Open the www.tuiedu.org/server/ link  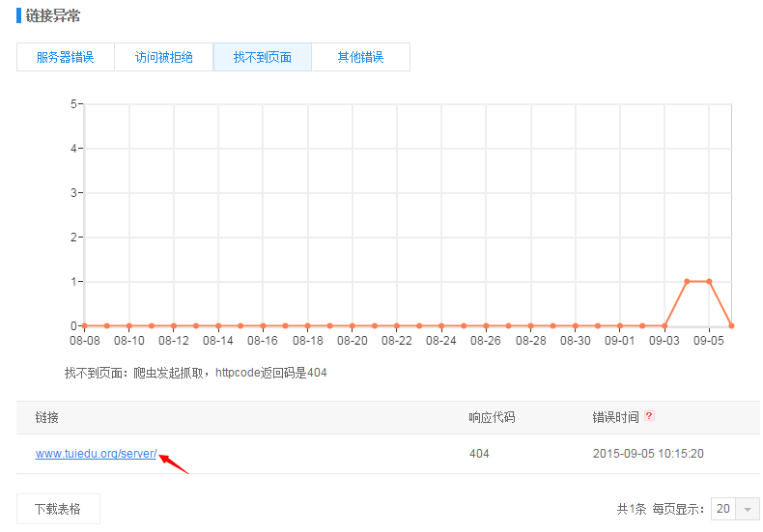[96, 454]
